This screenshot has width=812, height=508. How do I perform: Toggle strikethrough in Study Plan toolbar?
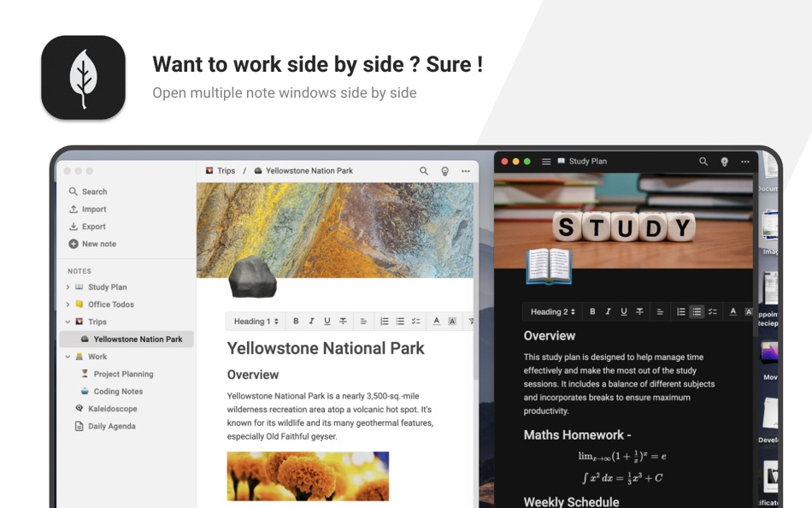point(639,311)
